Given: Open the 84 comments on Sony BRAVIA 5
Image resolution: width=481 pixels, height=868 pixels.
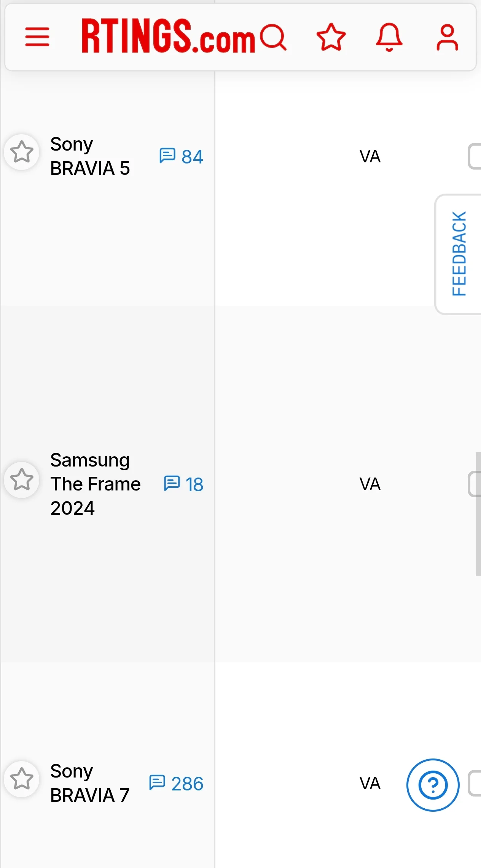Looking at the screenshot, I should (182, 156).
